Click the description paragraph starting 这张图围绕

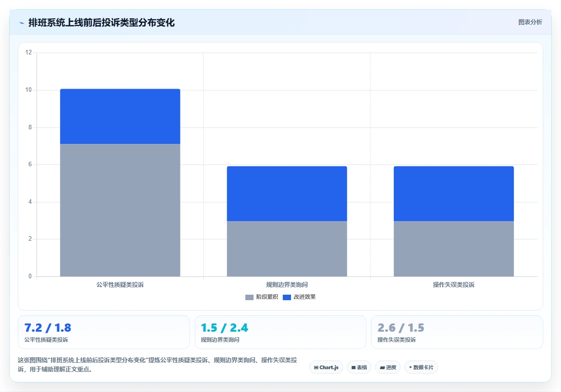tap(158, 365)
